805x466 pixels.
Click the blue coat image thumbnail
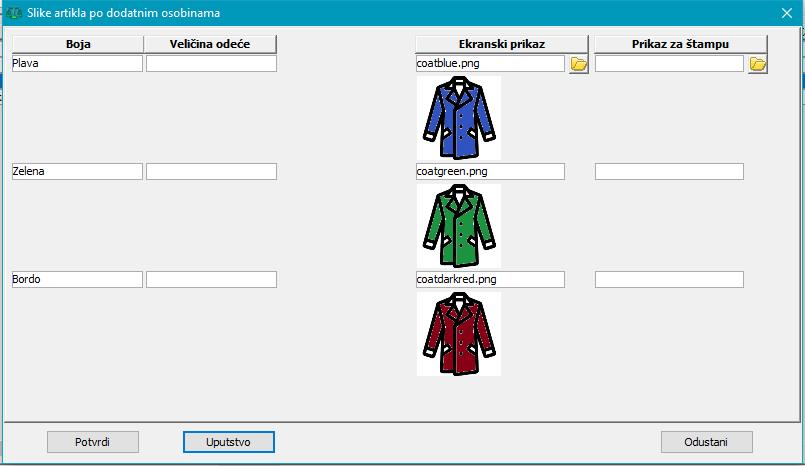click(458, 118)
